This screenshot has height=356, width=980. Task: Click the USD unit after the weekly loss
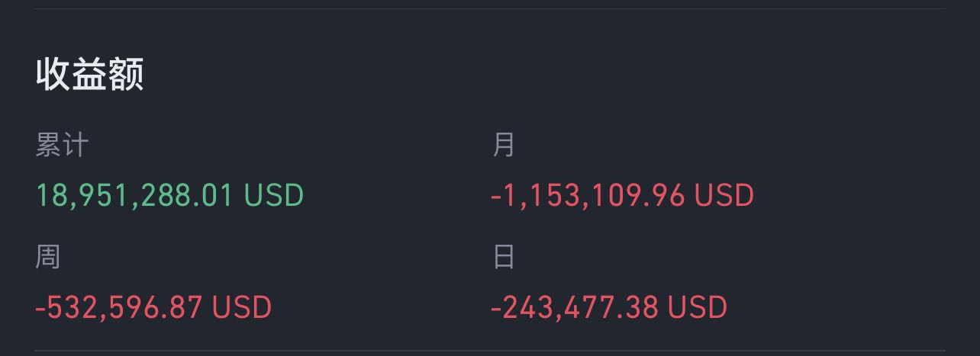242,308
